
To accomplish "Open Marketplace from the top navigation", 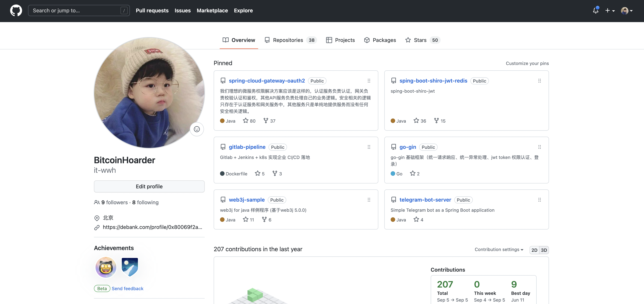I will coord(212,10).
